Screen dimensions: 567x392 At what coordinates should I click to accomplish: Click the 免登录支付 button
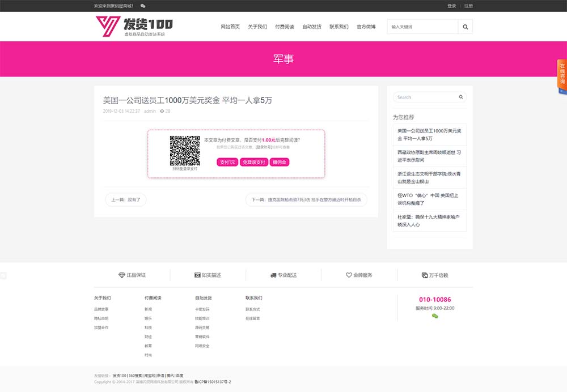coord(254,162)
